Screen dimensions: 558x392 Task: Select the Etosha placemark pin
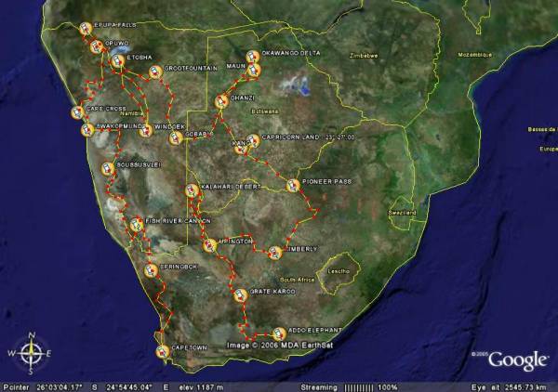117,61
